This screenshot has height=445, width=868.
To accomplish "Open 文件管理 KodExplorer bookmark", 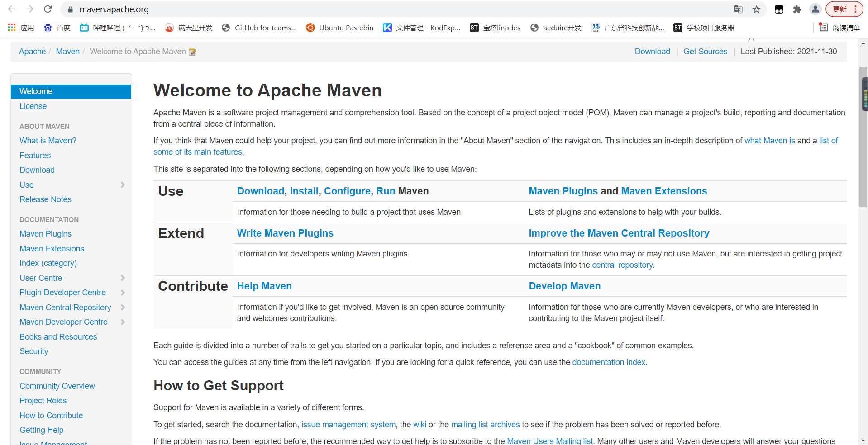I will click(x=422, y=28).
